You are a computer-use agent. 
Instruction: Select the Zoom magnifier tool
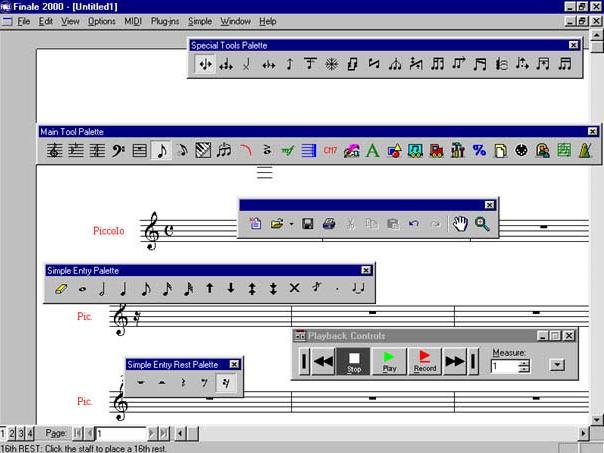point(482,224)
